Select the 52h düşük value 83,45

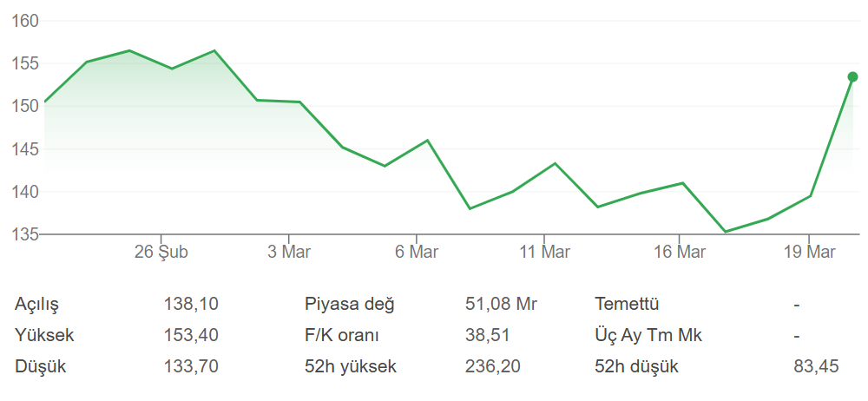click(816, 366)
